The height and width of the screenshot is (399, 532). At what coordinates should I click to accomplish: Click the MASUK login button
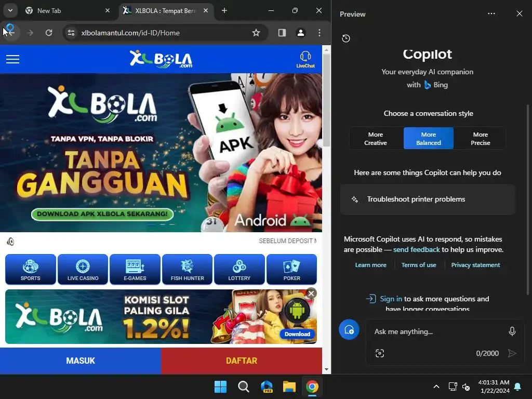pyautogui.click(x=81, y=361)
